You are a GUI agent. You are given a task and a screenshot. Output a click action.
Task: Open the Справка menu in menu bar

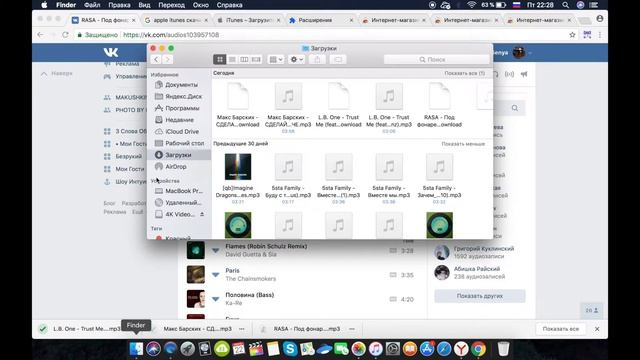[229, 5]
